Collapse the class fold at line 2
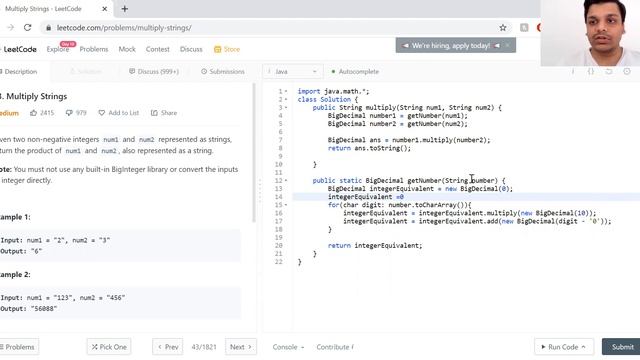 point(286,100)
